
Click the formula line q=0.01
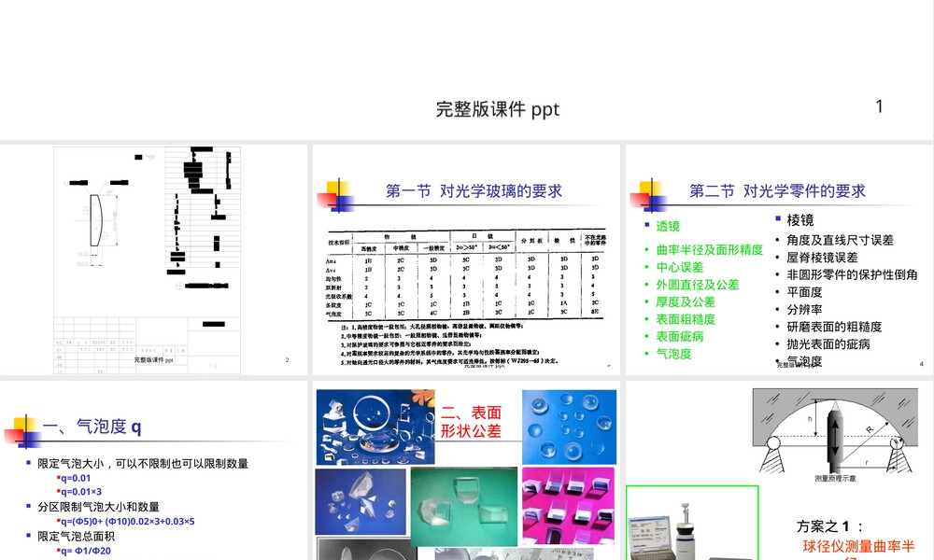pos(76,478)
